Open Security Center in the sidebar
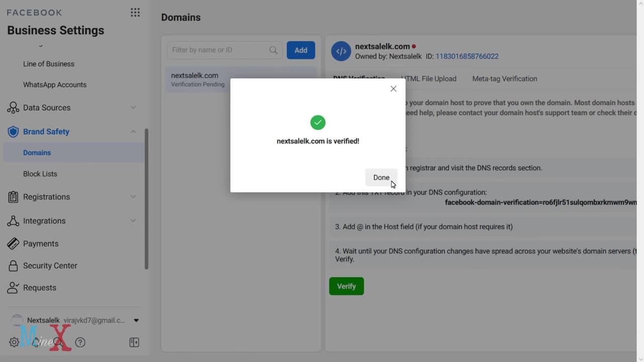This screenshot has width=644, height=362. (50, 266)
